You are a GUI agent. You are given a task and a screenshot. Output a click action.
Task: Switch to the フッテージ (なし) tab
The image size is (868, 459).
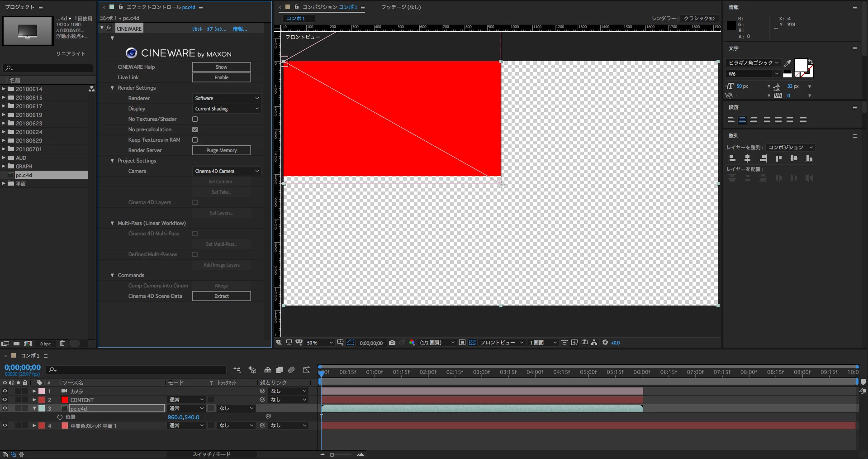(401, 7)
